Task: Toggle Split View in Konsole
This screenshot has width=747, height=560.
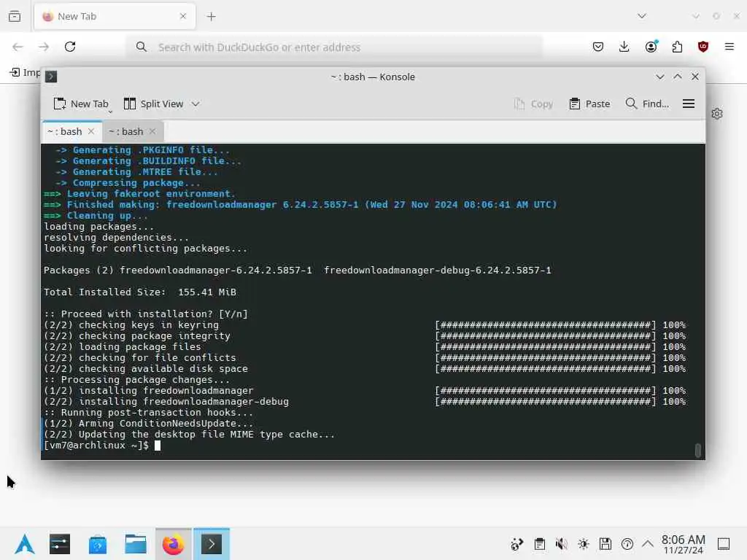Action: point(153,104)
